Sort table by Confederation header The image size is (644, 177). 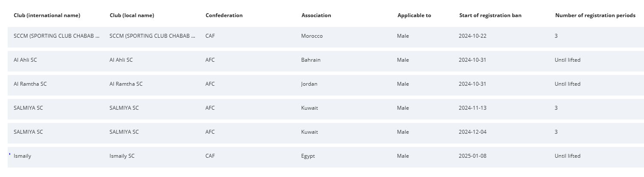point(224,15)
